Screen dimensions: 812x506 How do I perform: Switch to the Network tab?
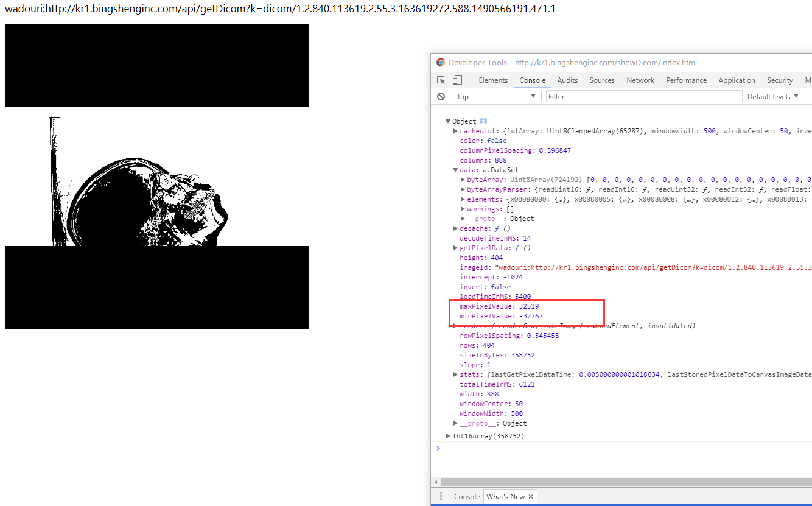(640, 80)
